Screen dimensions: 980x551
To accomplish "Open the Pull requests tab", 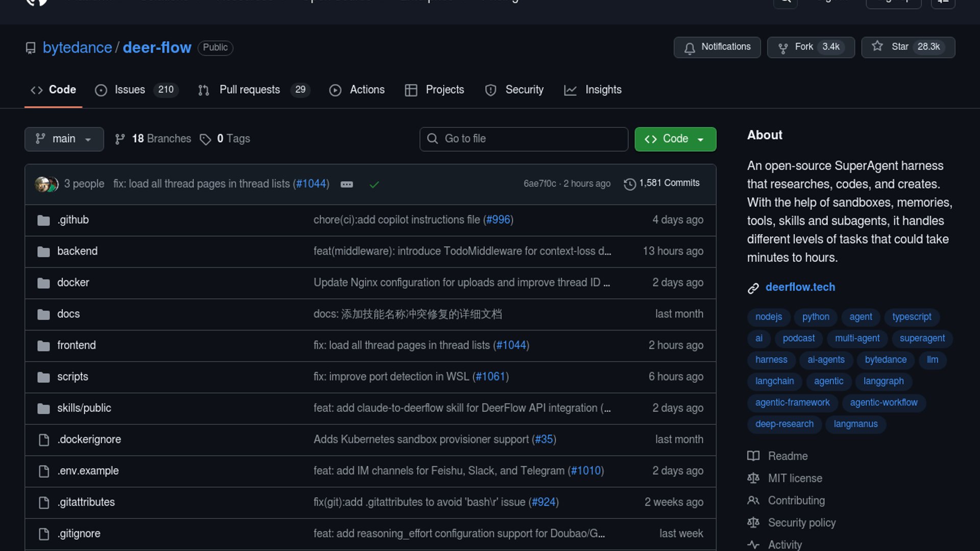I will [250, 90].
